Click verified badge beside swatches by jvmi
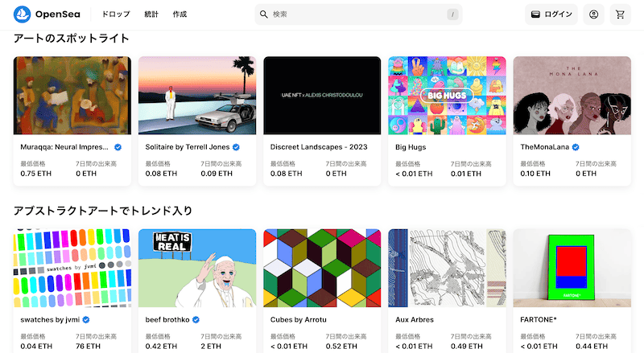 [x=86, y=320]
